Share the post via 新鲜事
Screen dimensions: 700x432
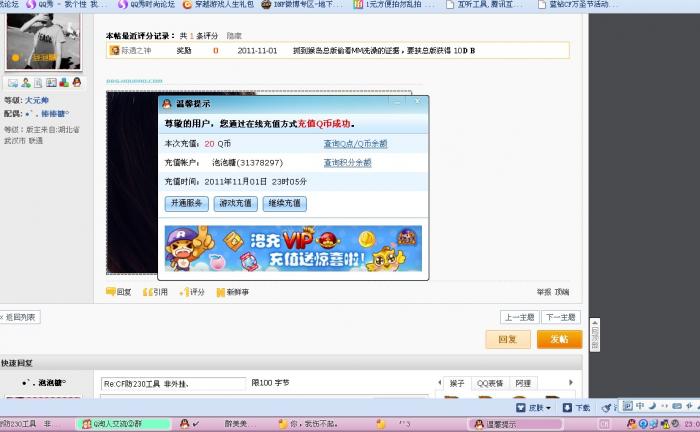[233, 292]
